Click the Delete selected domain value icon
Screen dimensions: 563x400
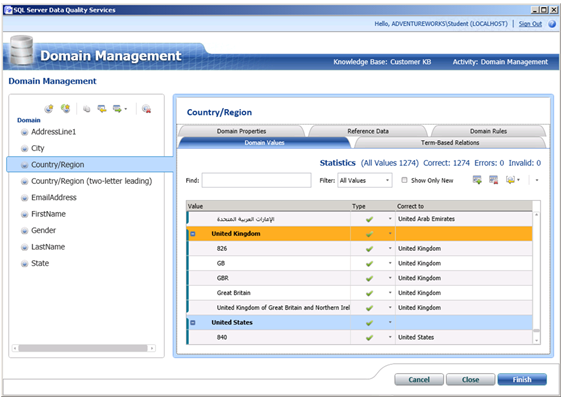point(493,180)
